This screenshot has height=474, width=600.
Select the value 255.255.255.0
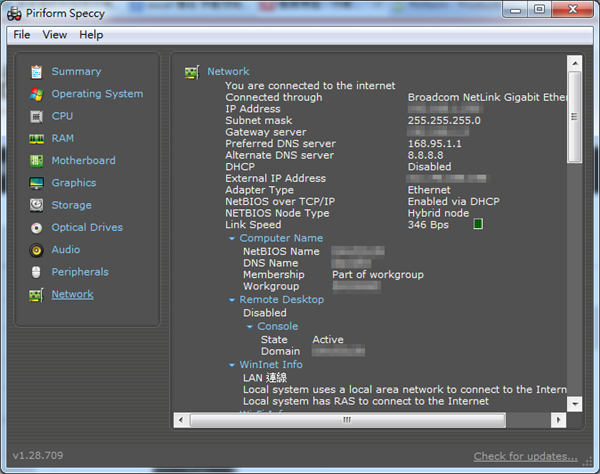[444, 121]
